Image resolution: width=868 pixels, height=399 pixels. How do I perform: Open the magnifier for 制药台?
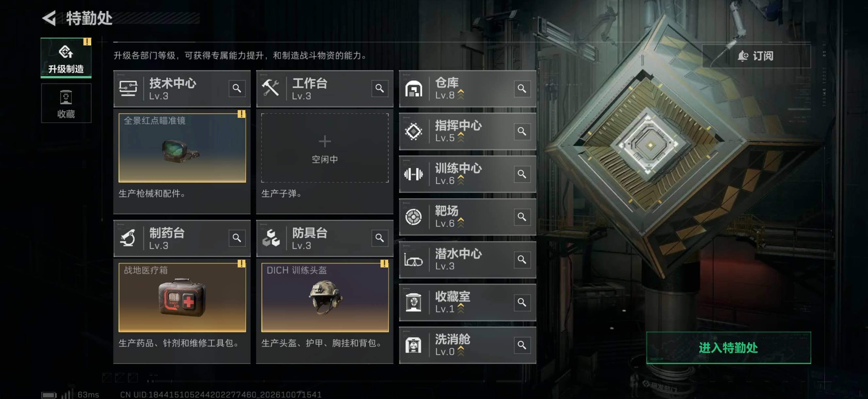[237, 238]
